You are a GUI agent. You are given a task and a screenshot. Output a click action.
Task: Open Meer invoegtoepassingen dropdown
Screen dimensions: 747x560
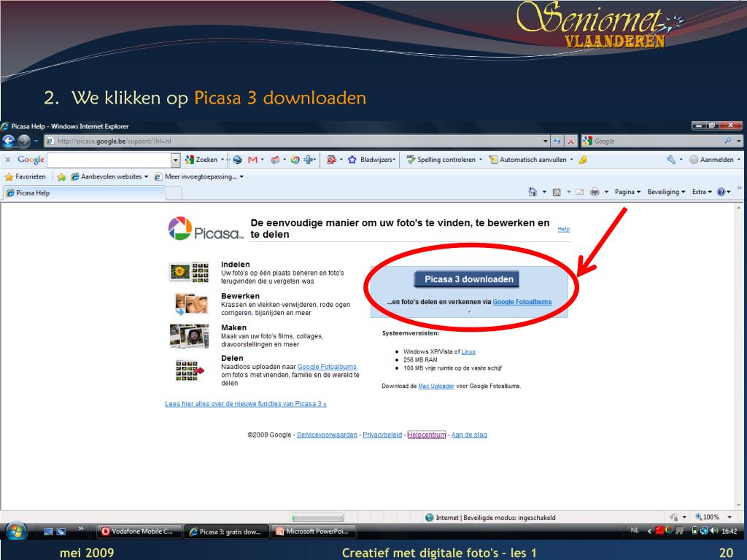coord(199,176)
